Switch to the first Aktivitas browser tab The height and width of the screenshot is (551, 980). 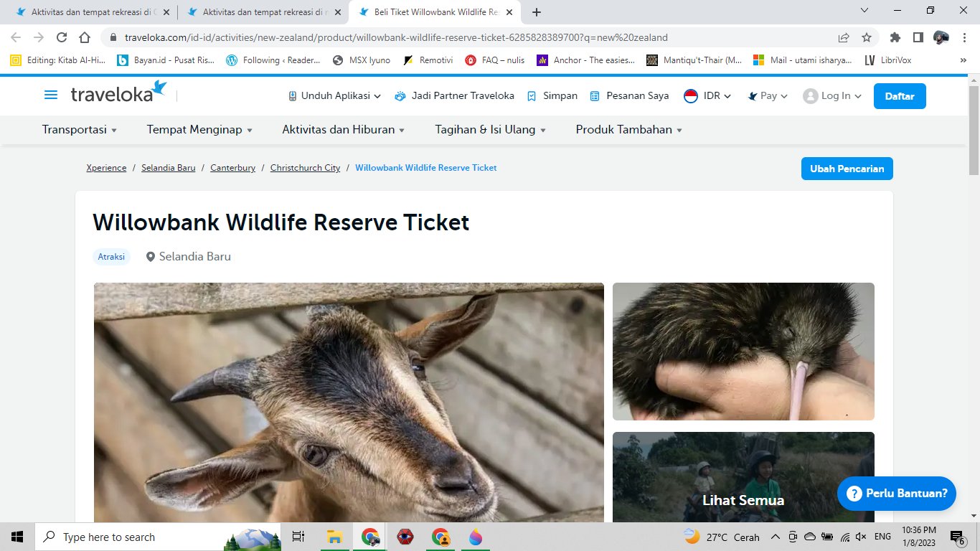tap(90, 12)
